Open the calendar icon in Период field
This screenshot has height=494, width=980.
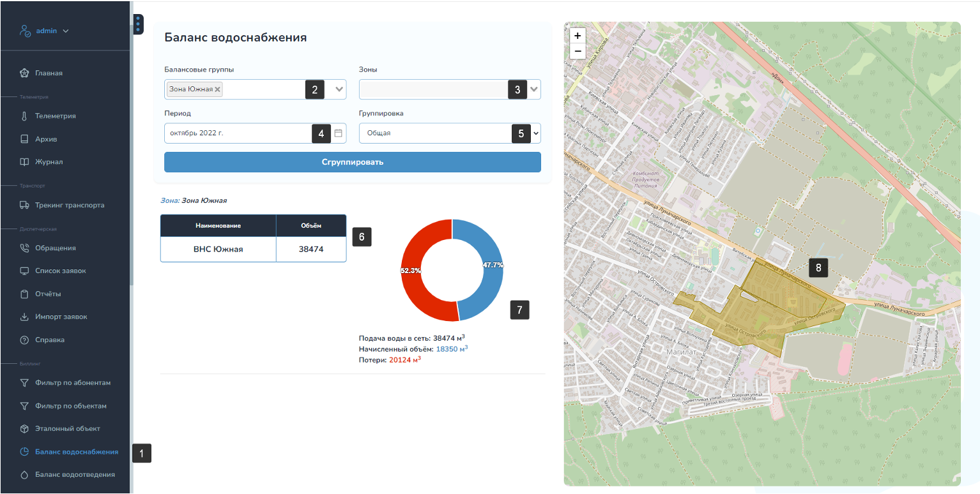tap(339, 133)
